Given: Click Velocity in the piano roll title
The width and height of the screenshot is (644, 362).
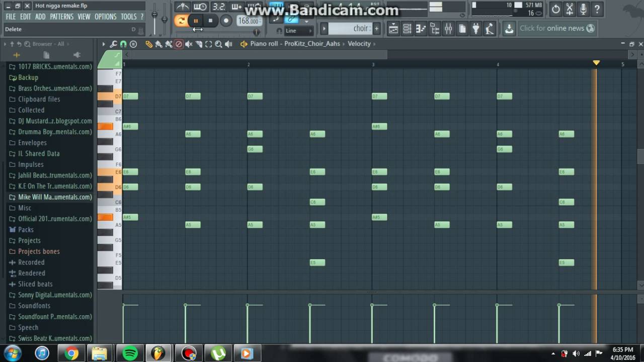Looking at the screenshot, I should [x=359, y=44].
